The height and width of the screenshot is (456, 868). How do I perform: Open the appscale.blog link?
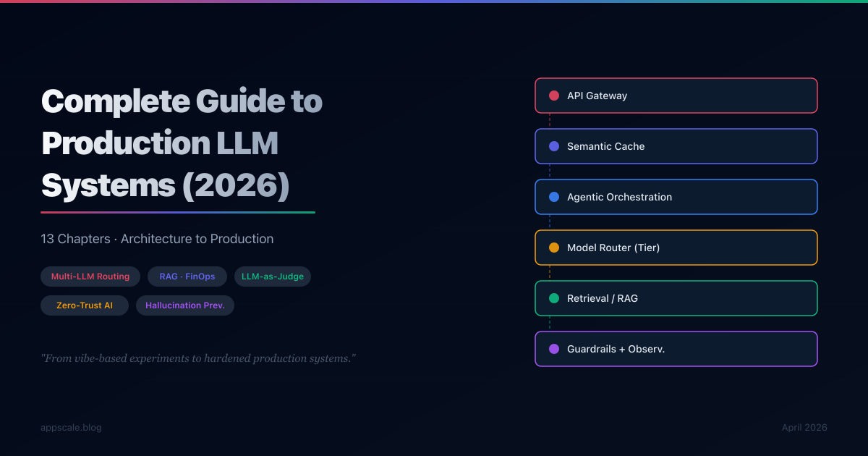tap(71, 427)
